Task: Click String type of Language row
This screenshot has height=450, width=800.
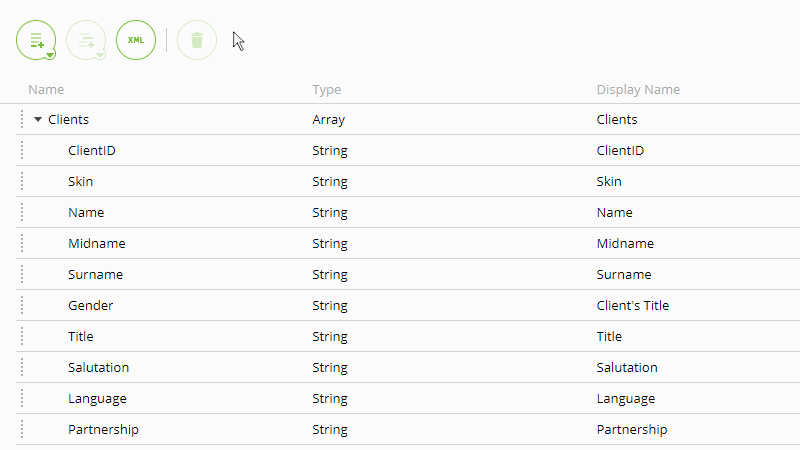Action: [330, 399]
